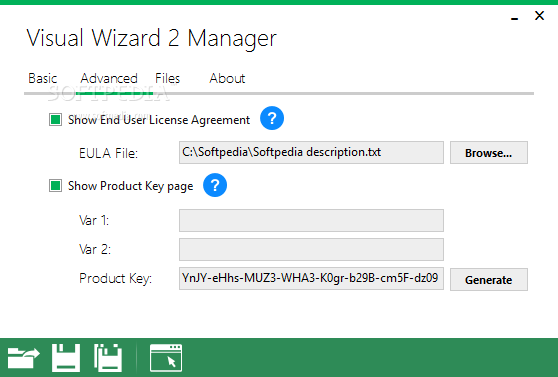Viewport: 558px width, 377px height.
Task: Open help for Product Key page
Action: point(215,185)
